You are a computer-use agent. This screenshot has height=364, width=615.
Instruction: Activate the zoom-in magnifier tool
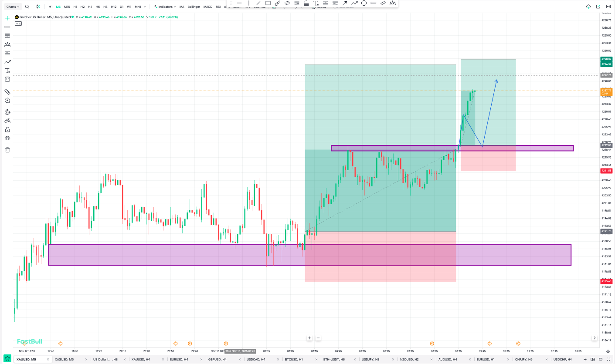coord(7,101)
